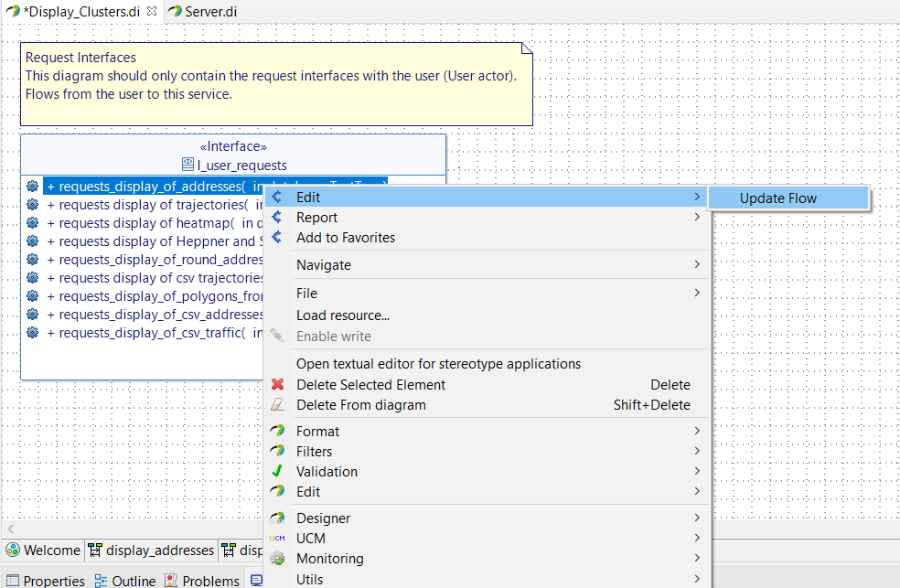Click the Update Flow submenu item
Screen dimensions: 900x588
pyautogui.click(x=788, y=198)
